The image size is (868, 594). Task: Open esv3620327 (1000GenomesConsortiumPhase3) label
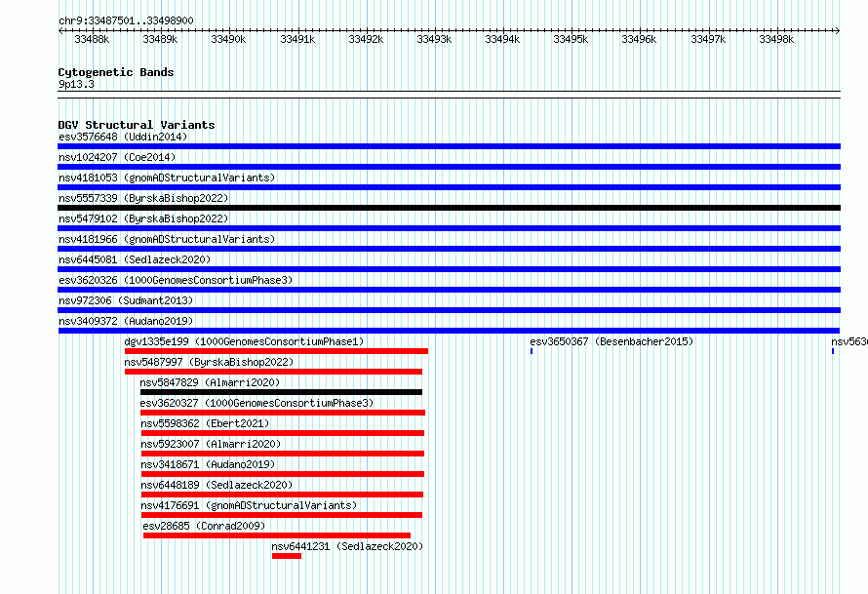click(x=256, y=403)
